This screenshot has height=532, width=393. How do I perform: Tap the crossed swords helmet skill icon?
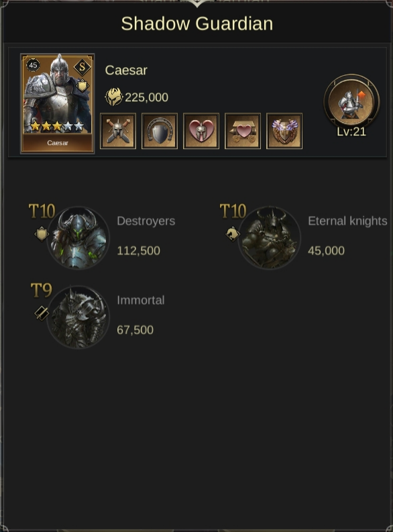coord(118,131)
